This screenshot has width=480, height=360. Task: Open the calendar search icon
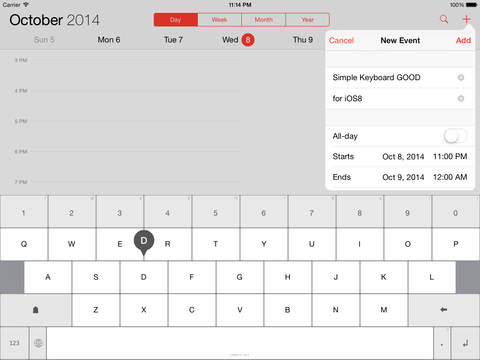[x=444, y=19]
